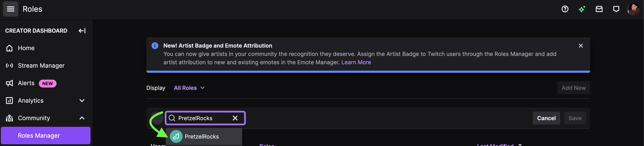Open the help question mark icon
Screen dimensions: 644x146
(x=565, y=9)
